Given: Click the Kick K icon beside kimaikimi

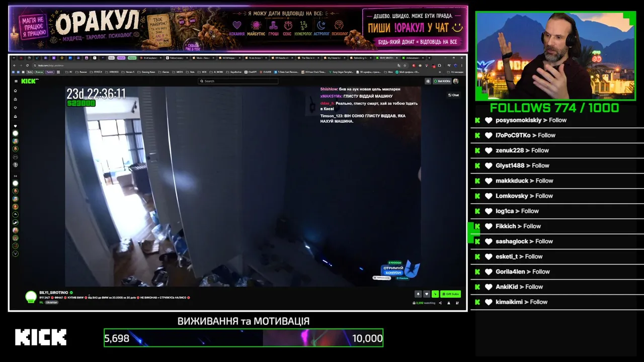Looking at the screenshot, I should pos(477,302).
